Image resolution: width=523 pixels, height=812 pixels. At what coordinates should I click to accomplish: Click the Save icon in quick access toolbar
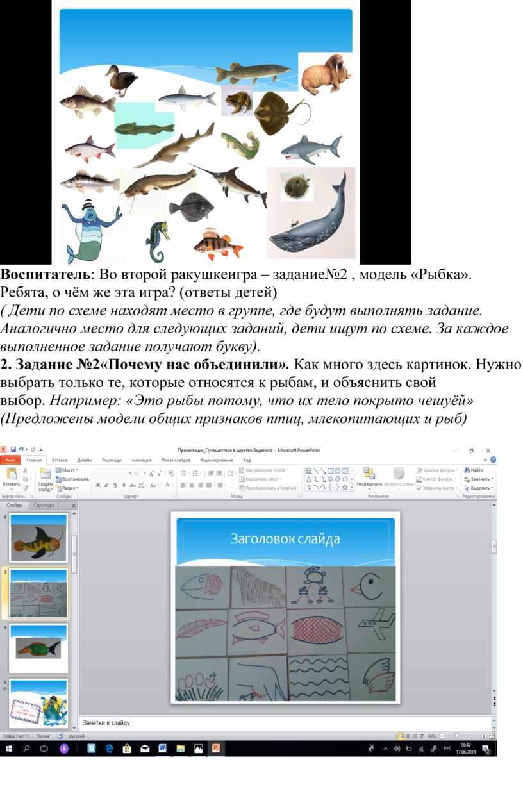13,450
